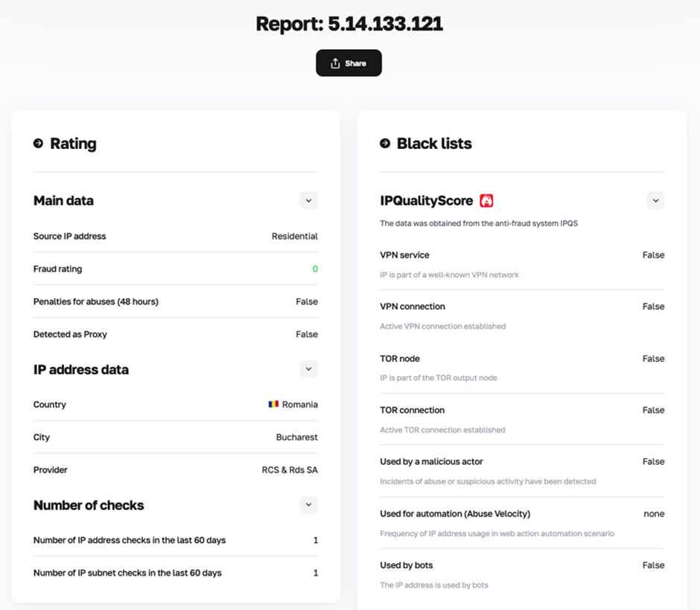Click the none value for Abuse Velocity
700x610 pixels.
click(x=654, y=513)
